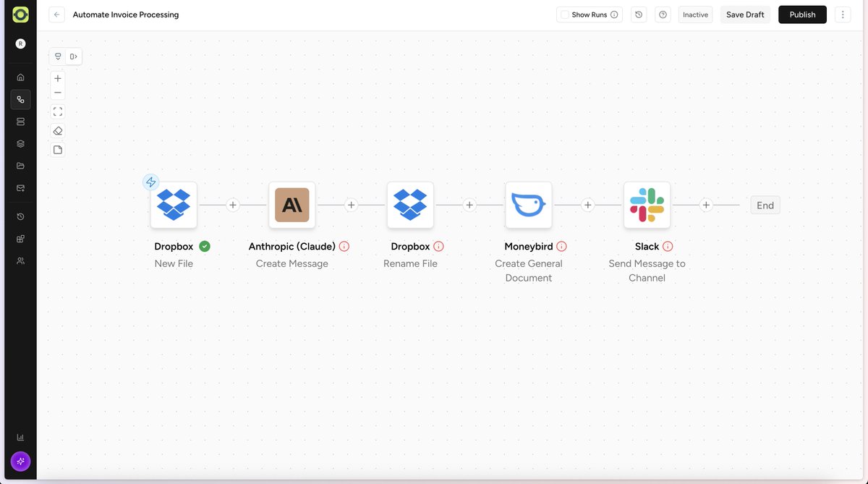The width and height of the screenshot is (868, 484).
Task: Open the analytics bar chart icon
Action: (x=20, y=437)
